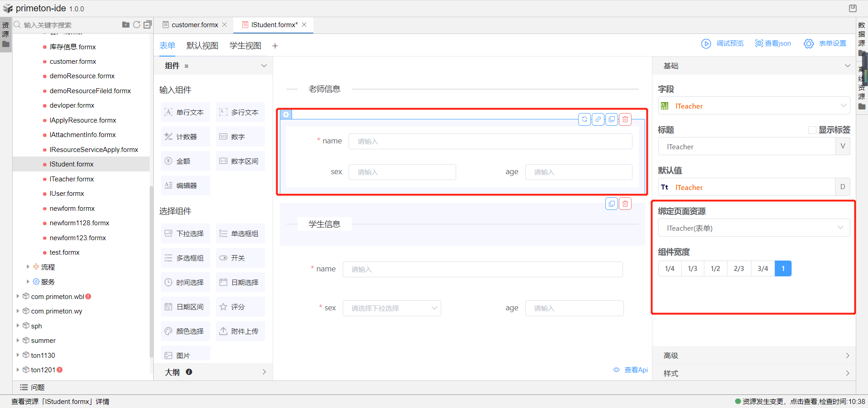The width and height of the screenshot is (868, 408).
Task: Click the refresh icon on teacher form block
Action: click(584, 119)
